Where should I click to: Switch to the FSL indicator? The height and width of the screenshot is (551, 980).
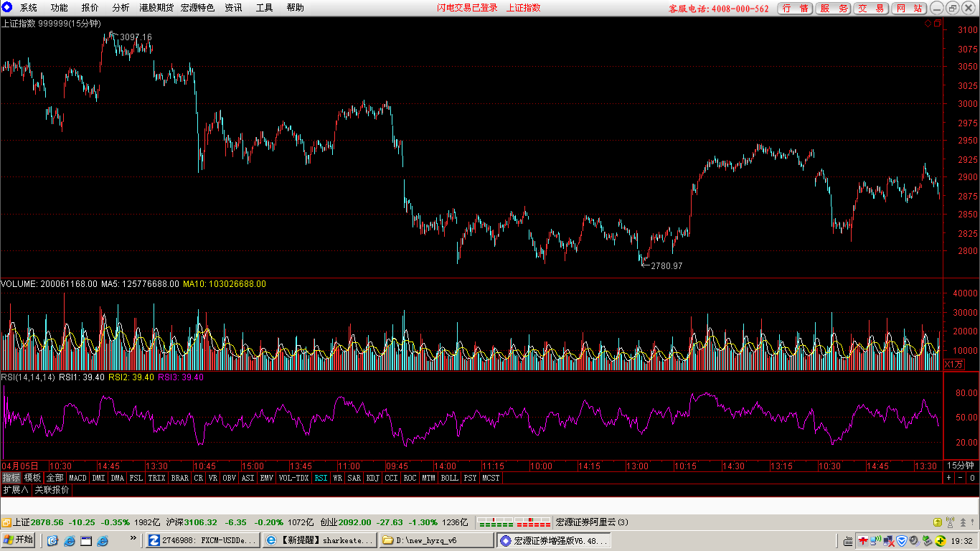[136, 478]
